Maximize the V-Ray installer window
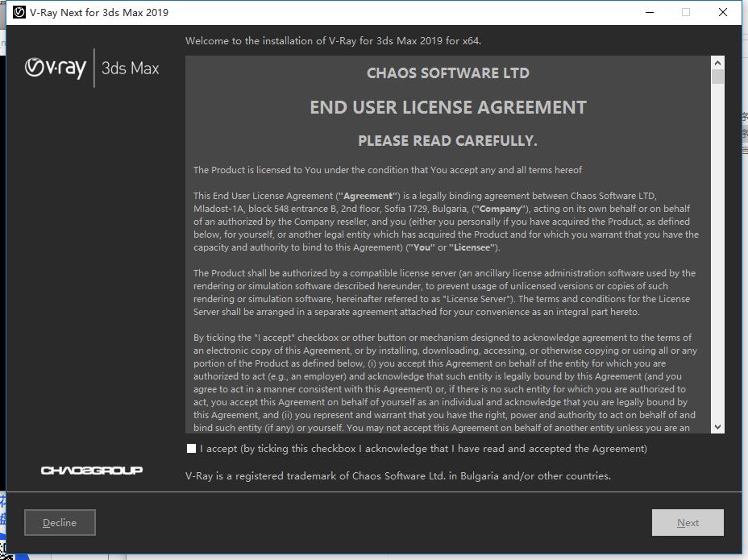Screen dimensions: 748x560 tap(686, 12)
